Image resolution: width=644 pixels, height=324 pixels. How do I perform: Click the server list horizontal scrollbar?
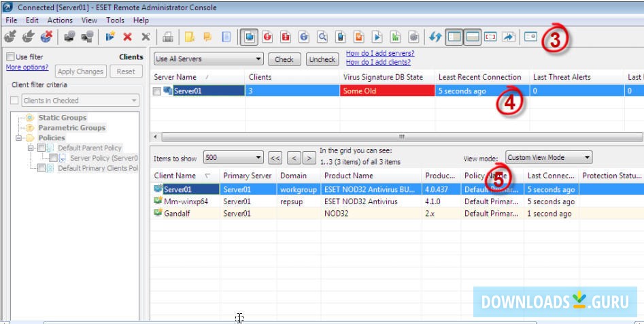pos(402,137)
